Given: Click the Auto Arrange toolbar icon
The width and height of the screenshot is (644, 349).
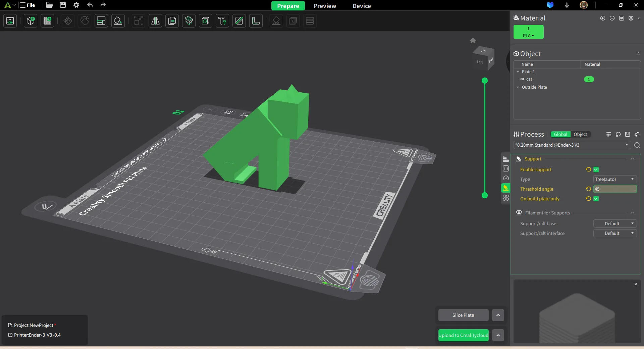Looking at the screenshot, I should (101, 21).
